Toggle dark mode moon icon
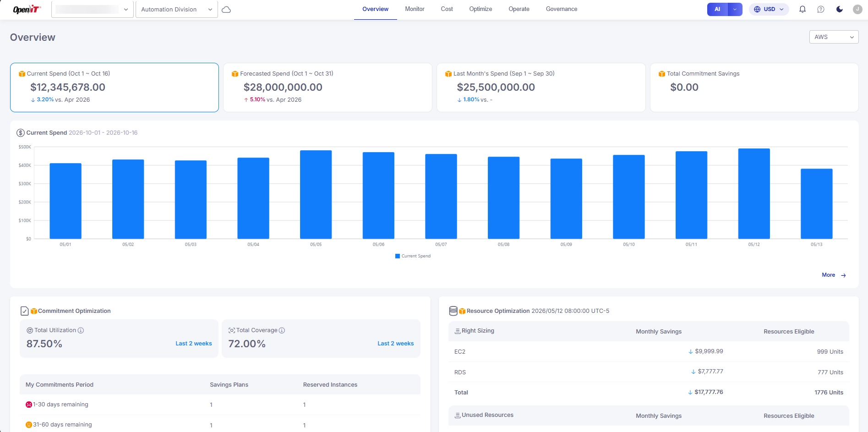 click(x=840, y=9)
